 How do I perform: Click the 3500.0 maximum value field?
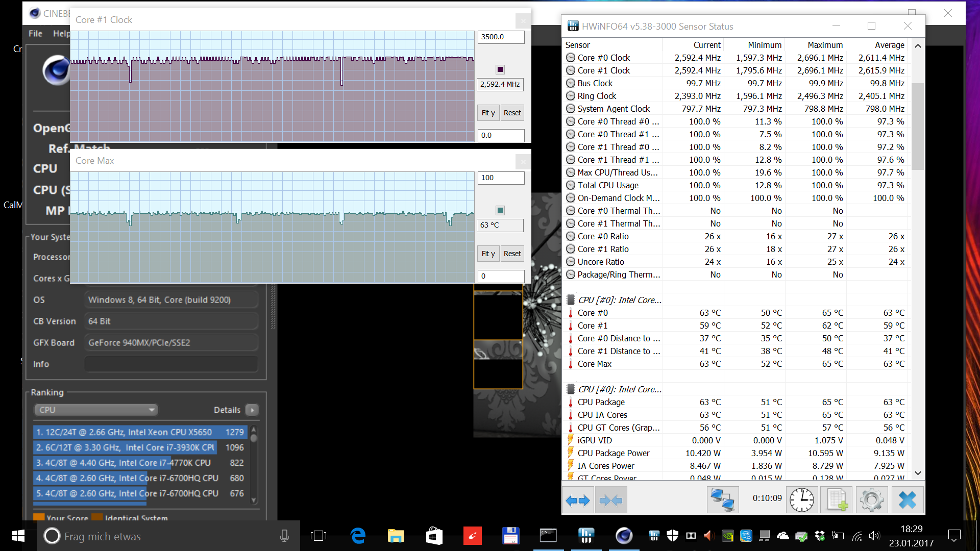[500, 37]
